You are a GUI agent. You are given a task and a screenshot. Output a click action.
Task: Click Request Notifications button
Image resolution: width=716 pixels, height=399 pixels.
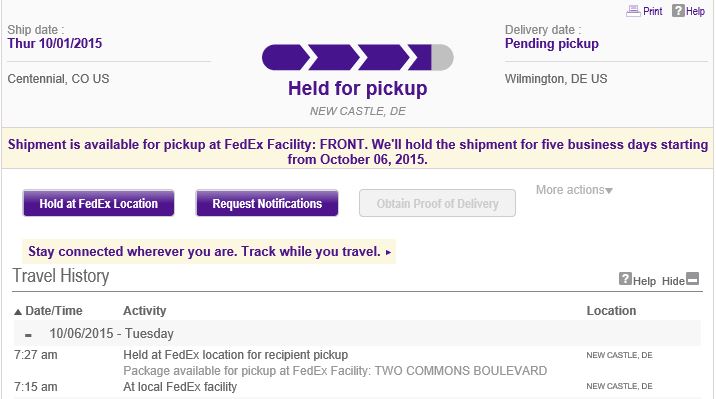pyautogui.click(x=267, y=203)
